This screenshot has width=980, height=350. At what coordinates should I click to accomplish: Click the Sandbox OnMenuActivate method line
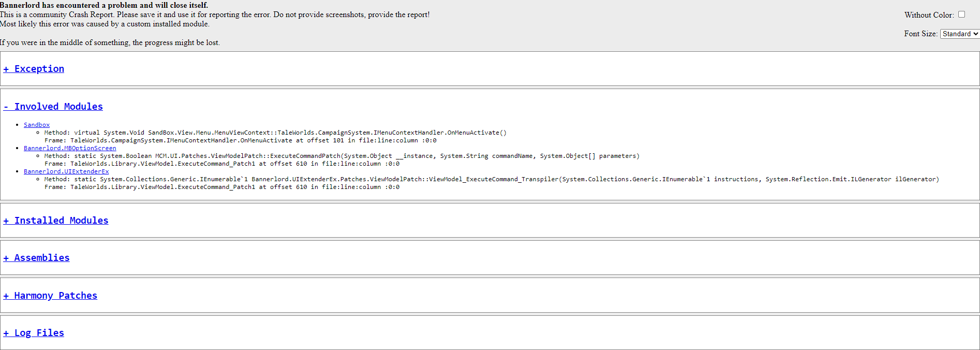[x=275, y=133]
